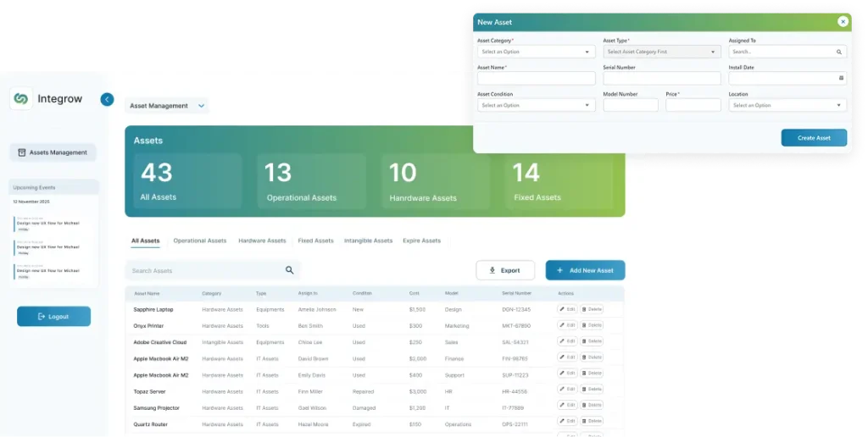Viewport: 868px width, 437px height.
Task: Edit the Adobe Creative Cloud asset row
Action: click(x=567, y=341)
